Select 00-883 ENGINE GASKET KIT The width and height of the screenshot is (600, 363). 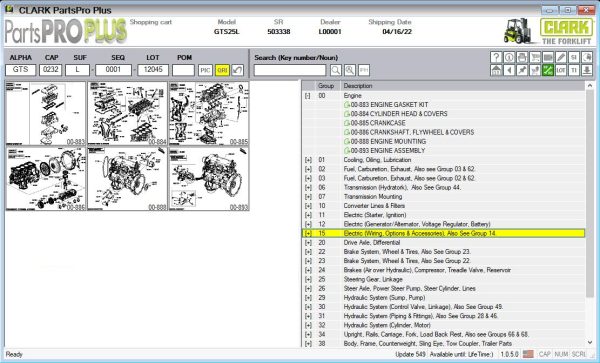pyautogui.click(x=386, y=105)
